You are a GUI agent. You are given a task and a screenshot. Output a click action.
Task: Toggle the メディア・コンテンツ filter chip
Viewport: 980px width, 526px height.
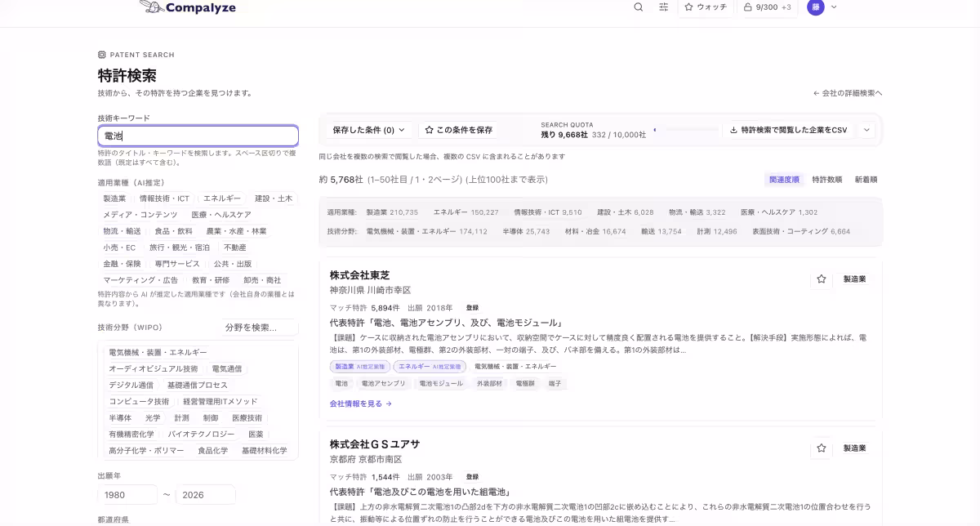[140, 215]
